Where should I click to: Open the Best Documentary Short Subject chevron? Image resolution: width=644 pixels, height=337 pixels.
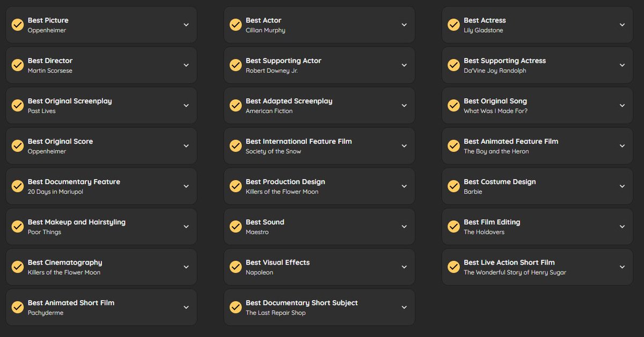[x=404, y=307]
